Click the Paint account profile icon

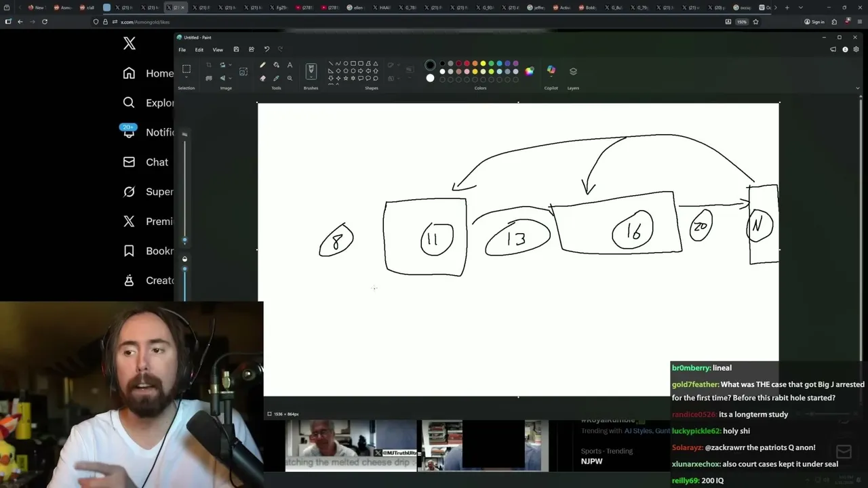coord(845,49)
